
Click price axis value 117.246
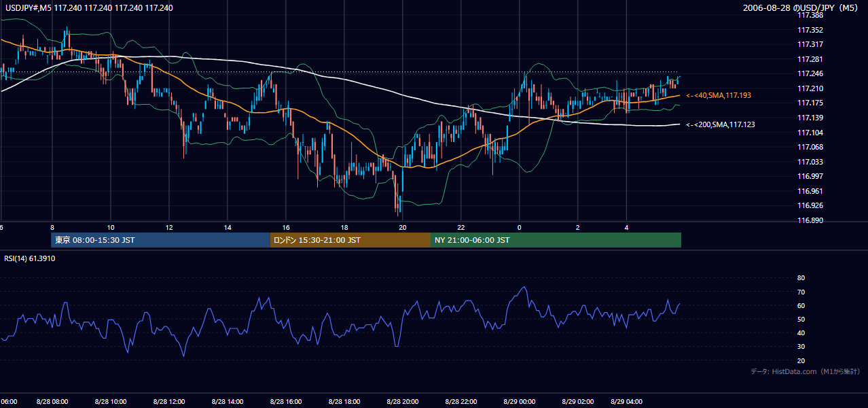click(x=810, y=73)
